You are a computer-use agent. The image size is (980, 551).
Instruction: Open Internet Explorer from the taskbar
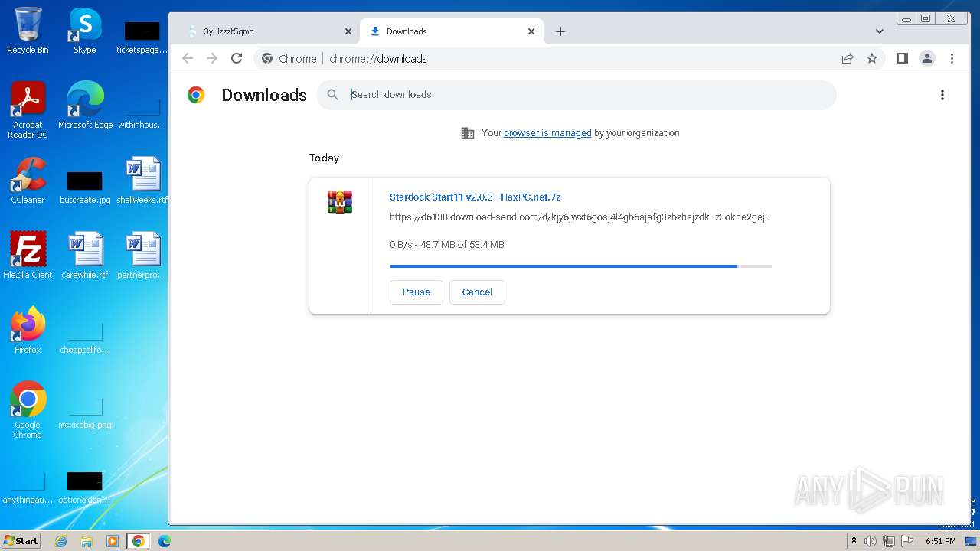(61, 541)
